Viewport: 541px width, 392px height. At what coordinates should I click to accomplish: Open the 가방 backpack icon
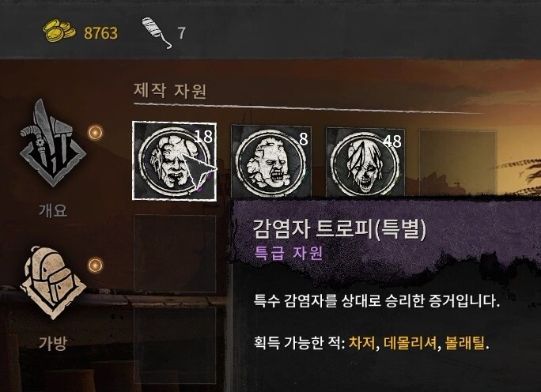click(52, 282)
